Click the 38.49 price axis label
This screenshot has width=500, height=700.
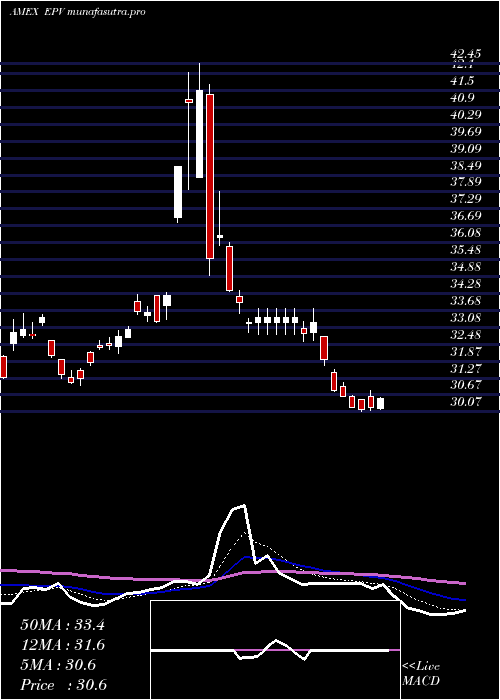[x=466, y=166]
